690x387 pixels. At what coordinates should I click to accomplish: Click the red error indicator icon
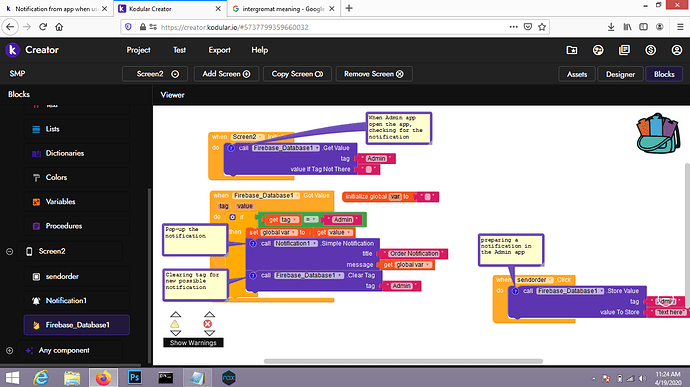(x=208, y=324)
